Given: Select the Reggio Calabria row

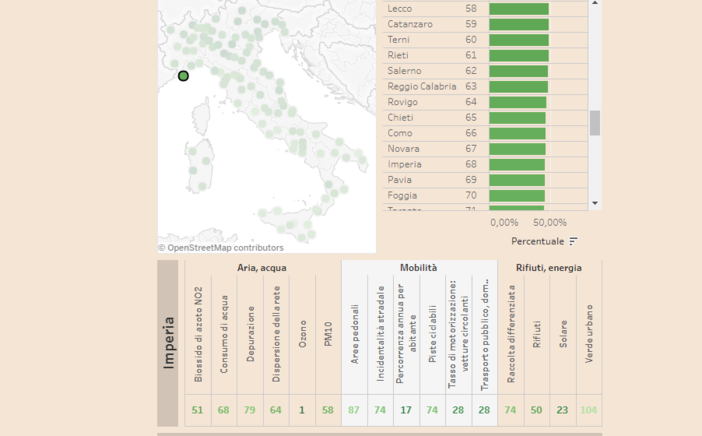Looking at the screenshot, I should point(485,86).
